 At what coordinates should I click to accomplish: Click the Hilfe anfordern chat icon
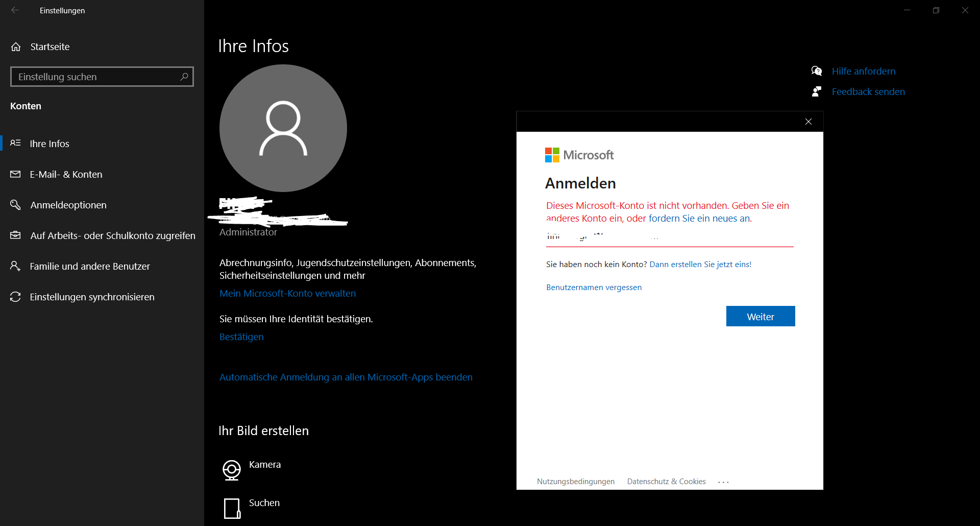point(817,71)
